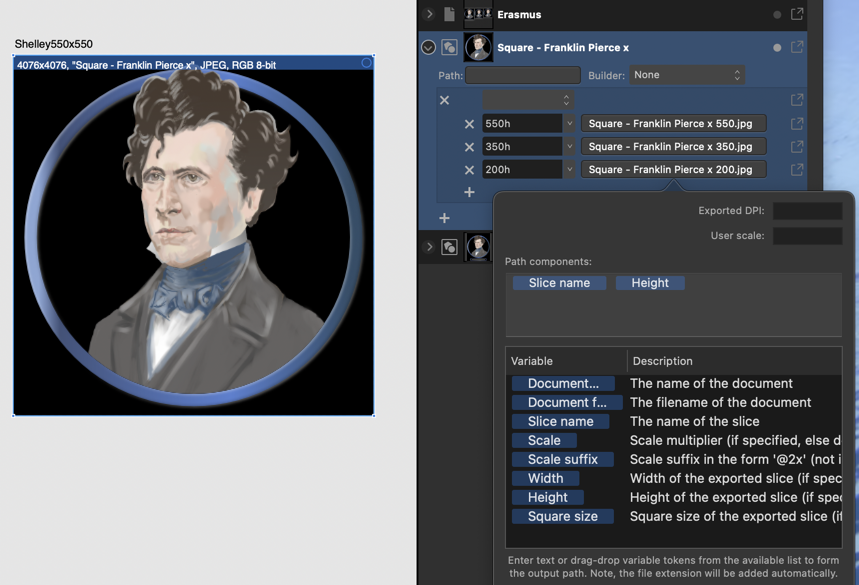Focus the Path input field
Screen dimensions: 859x585
coord(523,75)
